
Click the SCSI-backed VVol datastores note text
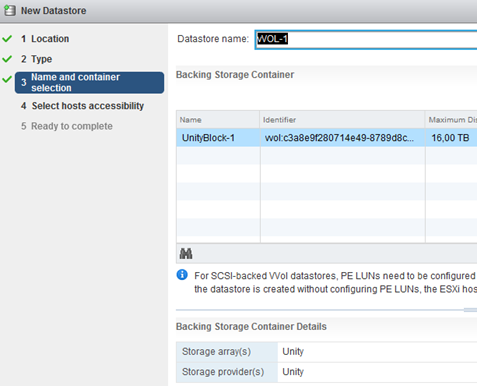[336, 282]
